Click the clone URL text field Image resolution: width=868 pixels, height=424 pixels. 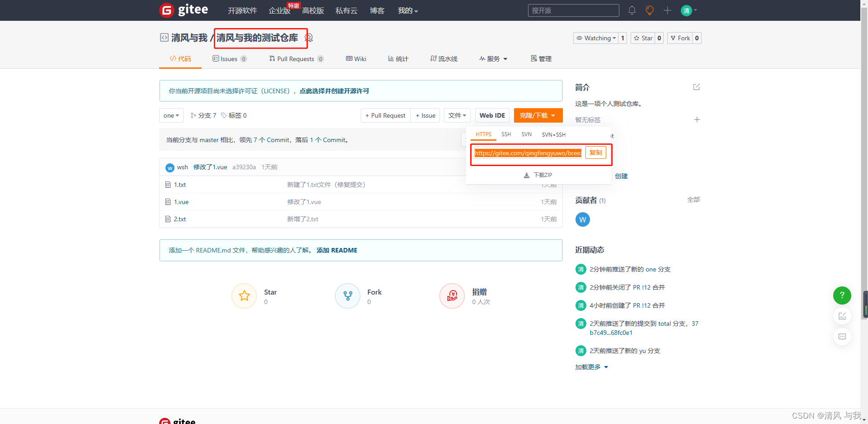[528, 153]
